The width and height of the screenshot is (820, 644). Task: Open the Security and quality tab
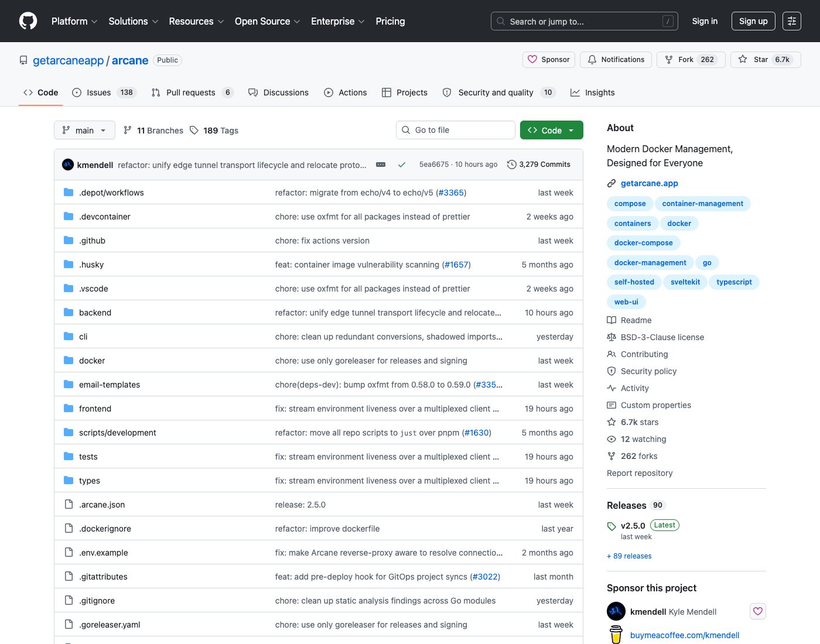(498, 93)
